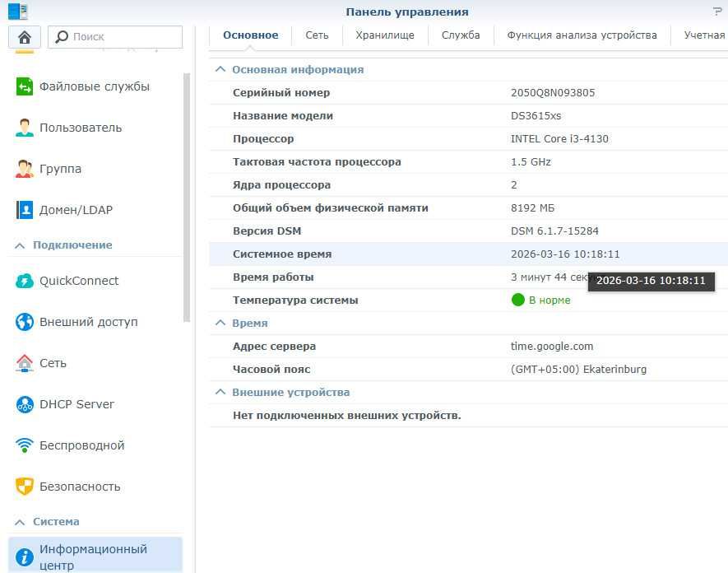728x573 pixels.
Task: Click the Время работы row label
Action: [273, 277]
